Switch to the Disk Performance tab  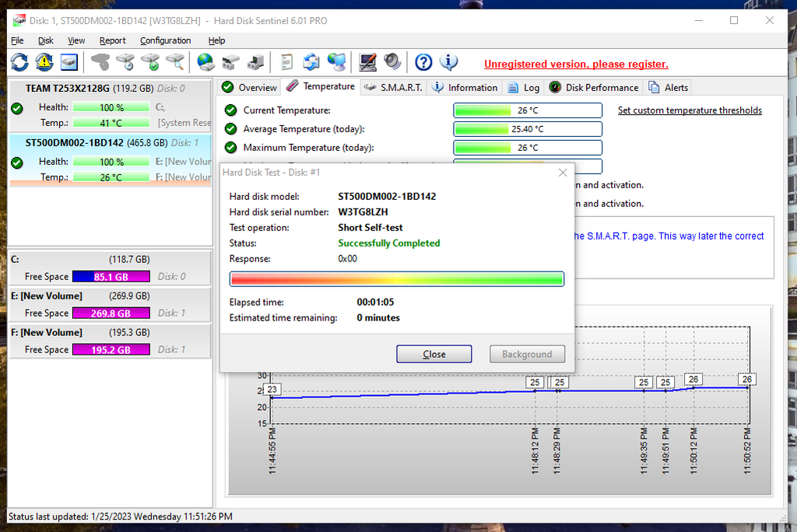click(595, 87)
